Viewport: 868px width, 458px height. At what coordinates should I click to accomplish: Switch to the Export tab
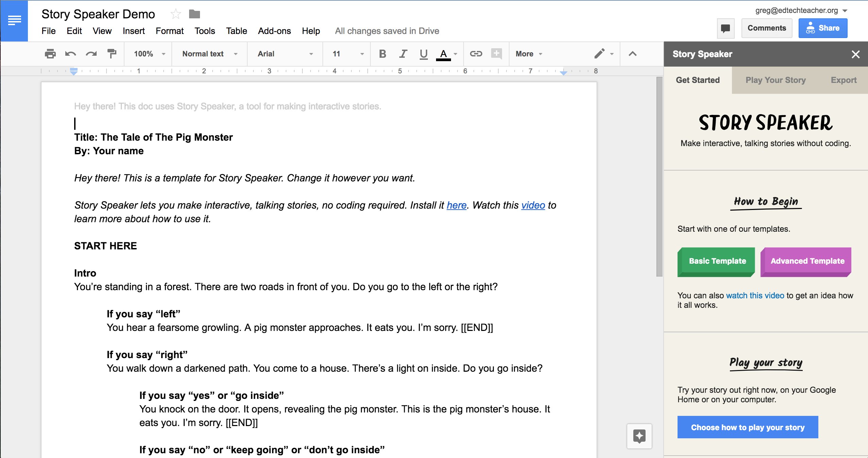[844, 80]
